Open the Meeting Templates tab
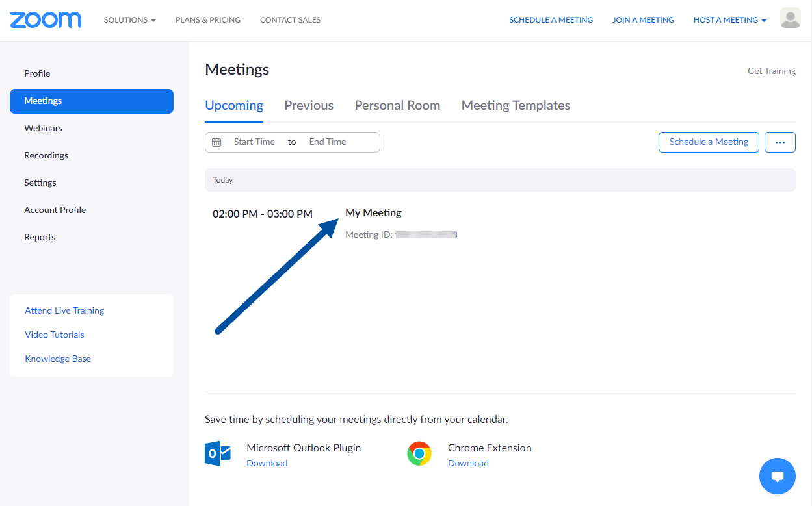 click(x=516, y=105)
